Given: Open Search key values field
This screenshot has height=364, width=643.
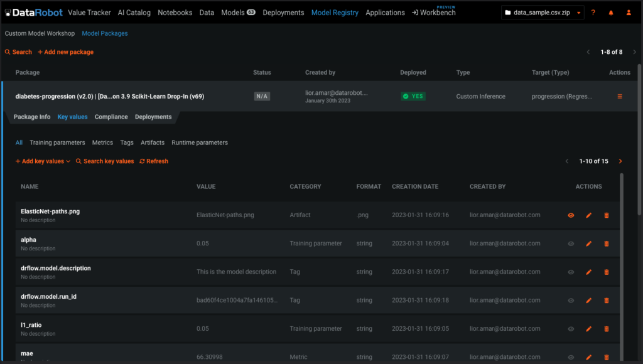Looking at the screenshot, I should [x=105, y=161].
